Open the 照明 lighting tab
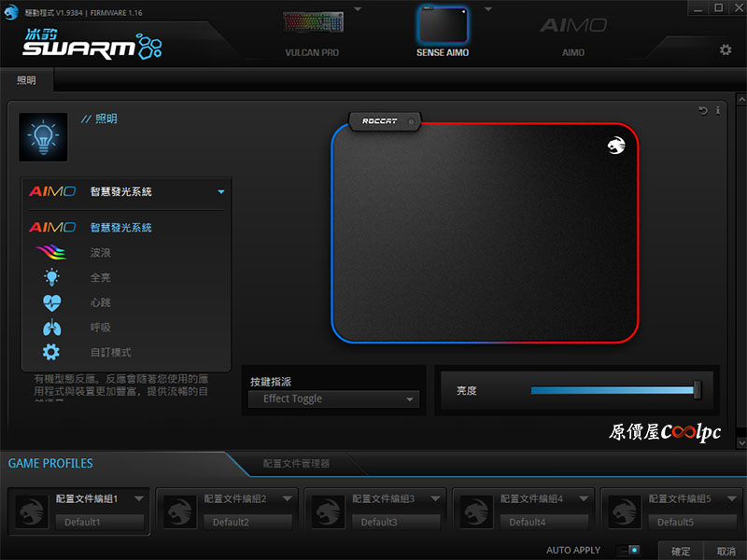Screen dimensions: 747x560 point(27,80)
